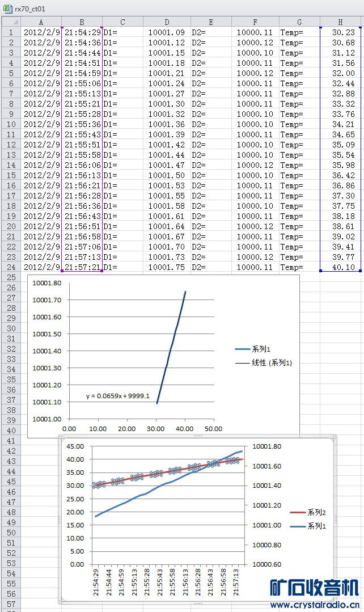This screenshot has width=364, height=612.
Task: Click the 2012/2/9 date cell in row 5
Action: pyautogui.click(x=41, y=73)
